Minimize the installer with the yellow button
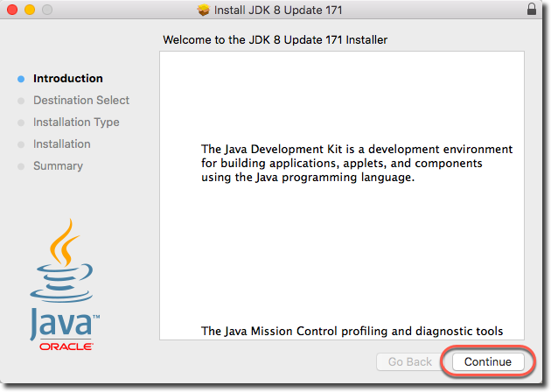Screen dimensions: 551x392 click(30, 10)
